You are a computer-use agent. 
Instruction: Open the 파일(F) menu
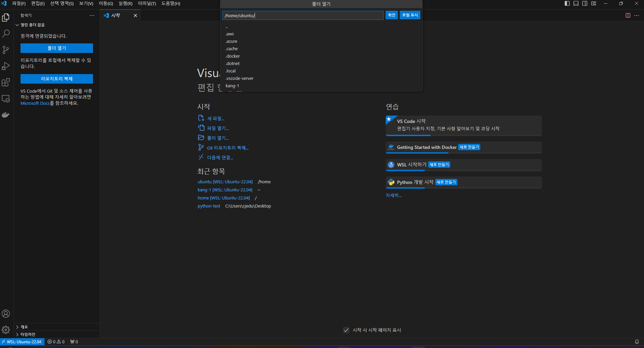[x=19, y=3]
